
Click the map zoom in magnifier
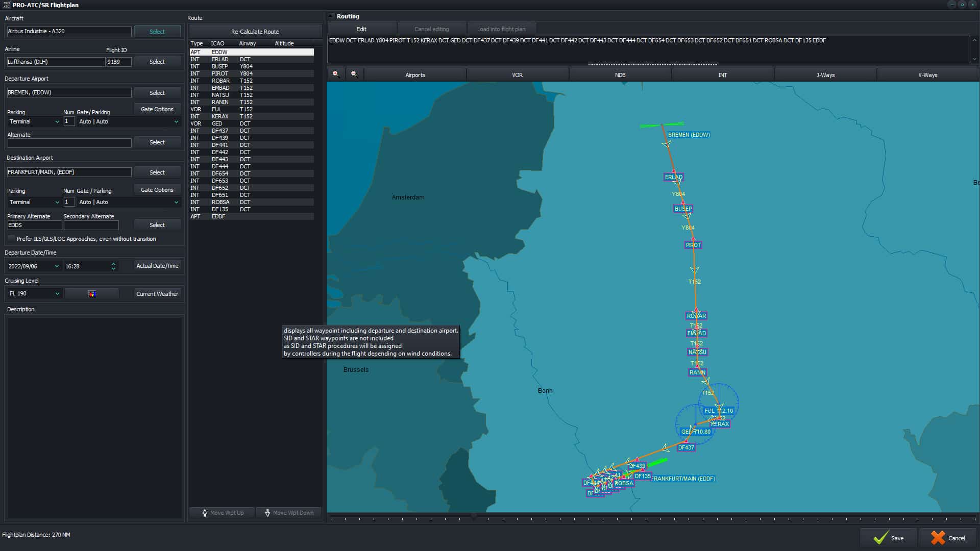click(x=336, y=74)
